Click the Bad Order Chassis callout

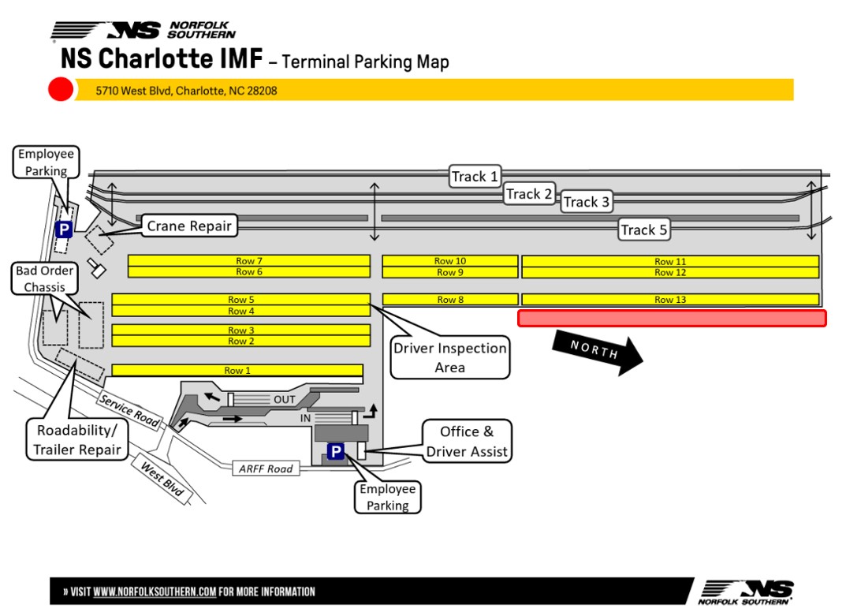tap(45, 279)
